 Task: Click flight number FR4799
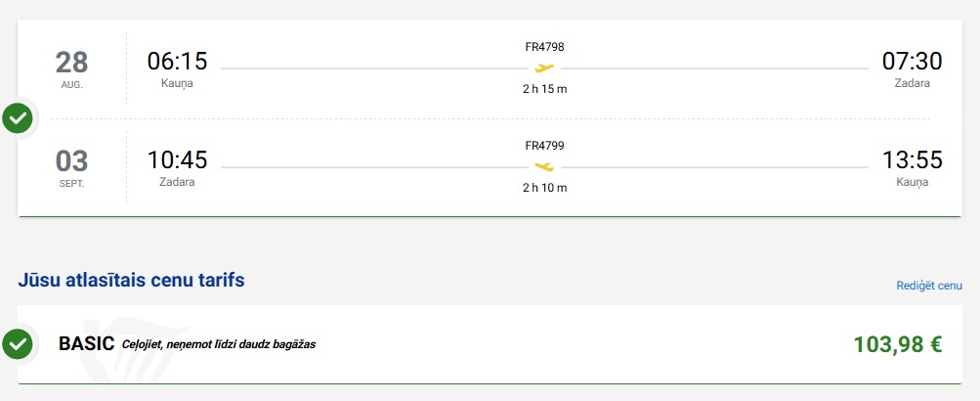click(544, 146)
